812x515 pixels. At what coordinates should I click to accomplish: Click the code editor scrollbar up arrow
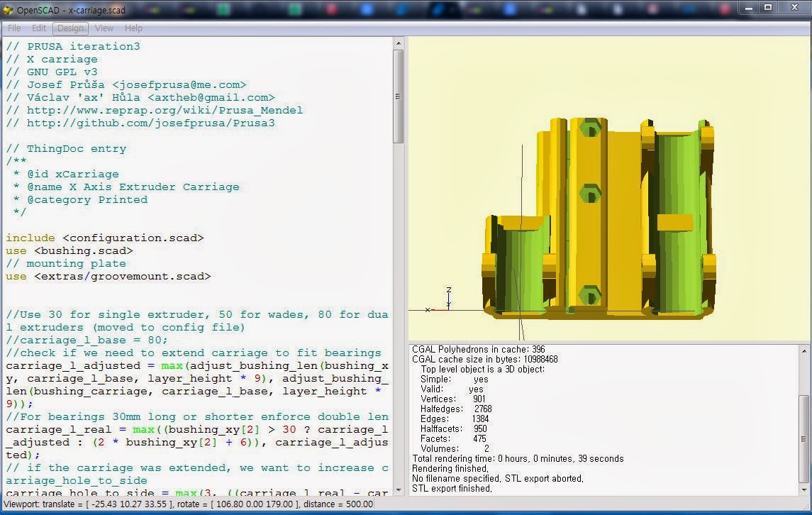[x=399, y=43]
